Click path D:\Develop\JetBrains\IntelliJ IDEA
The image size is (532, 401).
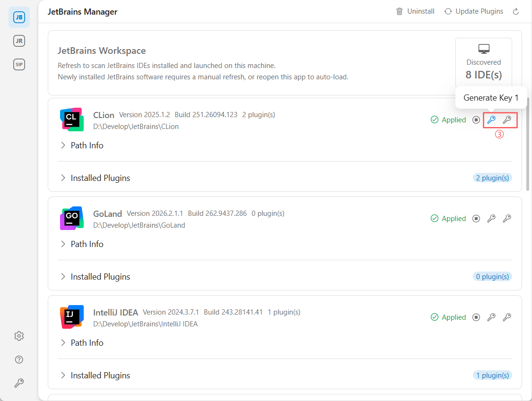coord(146,324)
